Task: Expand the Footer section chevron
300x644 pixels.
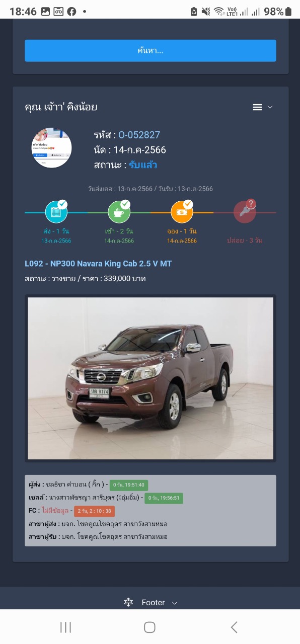Action: (x=175, y=603)
